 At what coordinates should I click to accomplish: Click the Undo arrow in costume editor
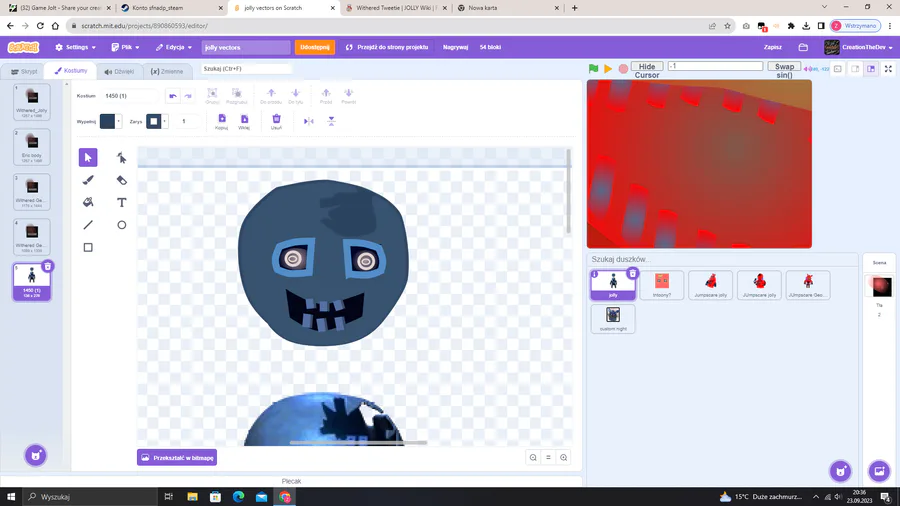click(x=173, y=96)
